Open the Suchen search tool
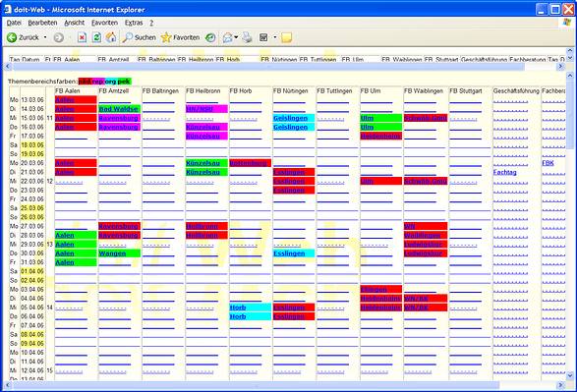Viewport: 577px width, 392px height. tap(140, 37)
